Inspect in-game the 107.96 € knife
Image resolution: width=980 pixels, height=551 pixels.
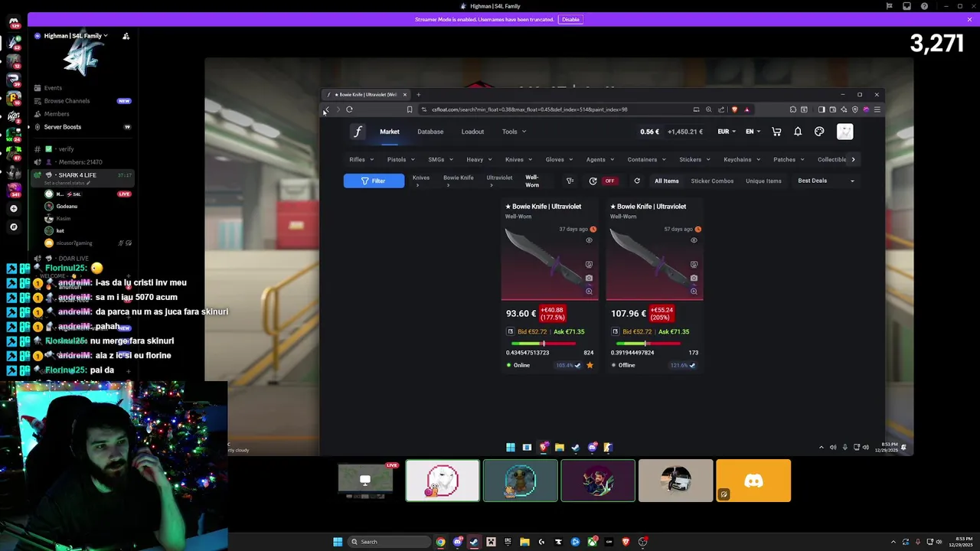pyautogui.click(x=694, y=265)
